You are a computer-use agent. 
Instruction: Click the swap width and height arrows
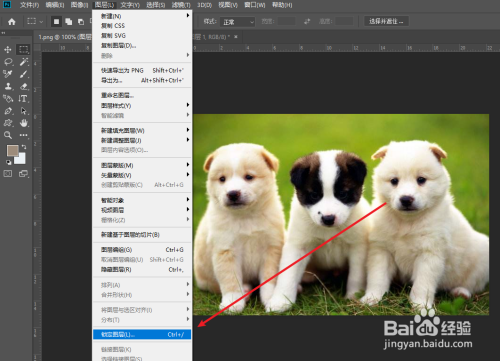(x=307, y=22)
